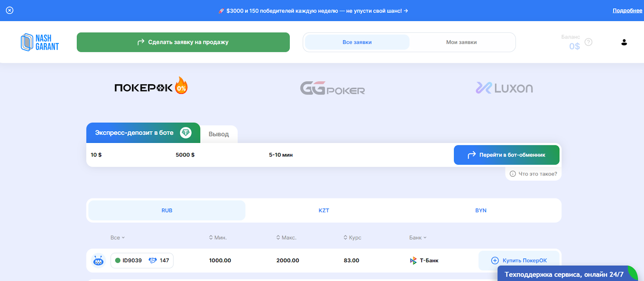Open the user profile icon
The image size is (644, 281).
pyautogui.click(x=624, y=42)
